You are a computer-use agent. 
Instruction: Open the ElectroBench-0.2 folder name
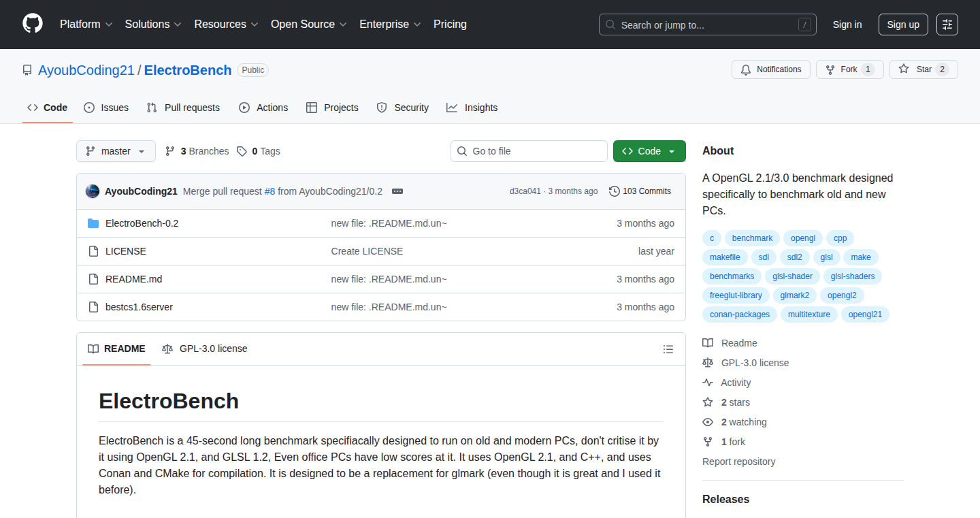coord(142,223)
